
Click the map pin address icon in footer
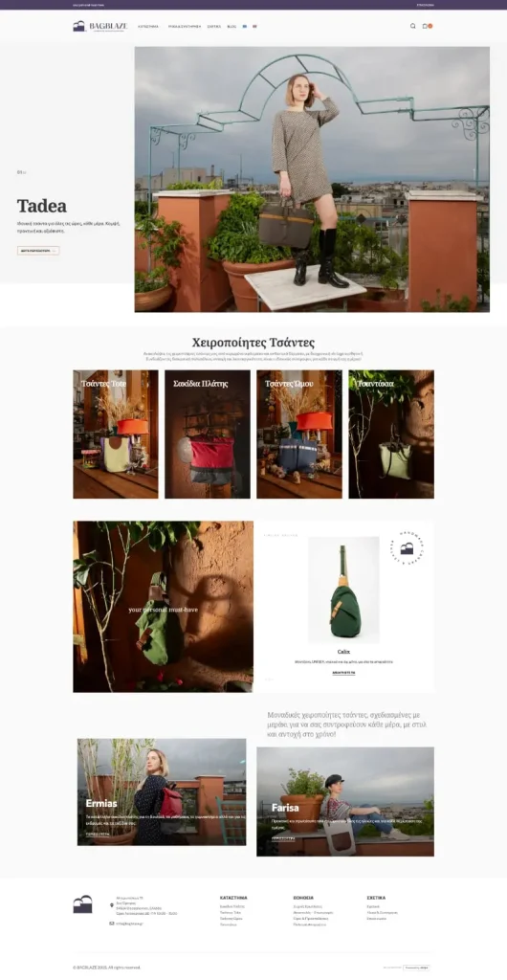(112, 904)
